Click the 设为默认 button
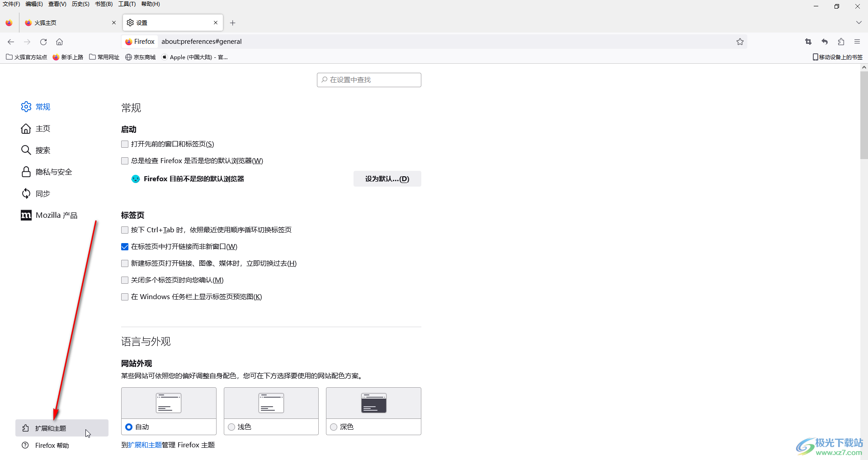 387,179
